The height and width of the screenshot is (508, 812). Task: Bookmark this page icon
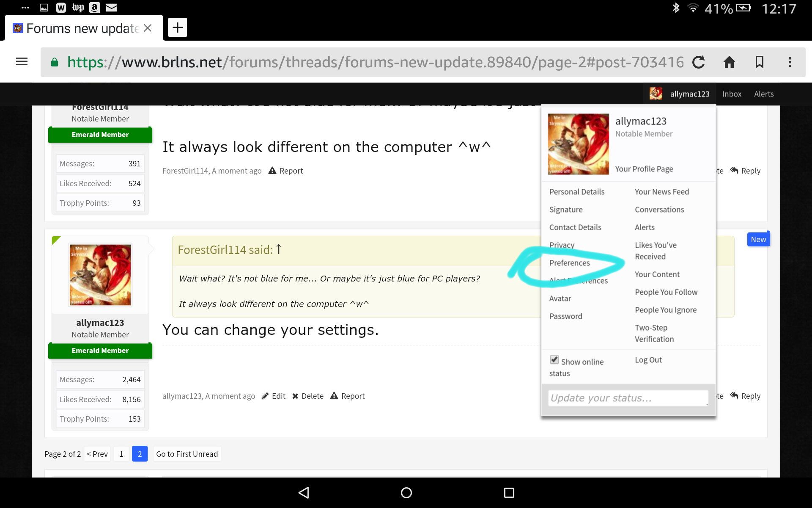click(760, 62)
